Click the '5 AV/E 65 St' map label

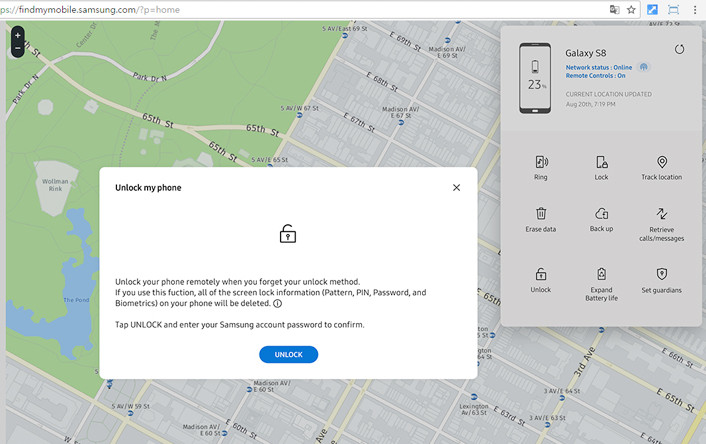click(269, 160)
